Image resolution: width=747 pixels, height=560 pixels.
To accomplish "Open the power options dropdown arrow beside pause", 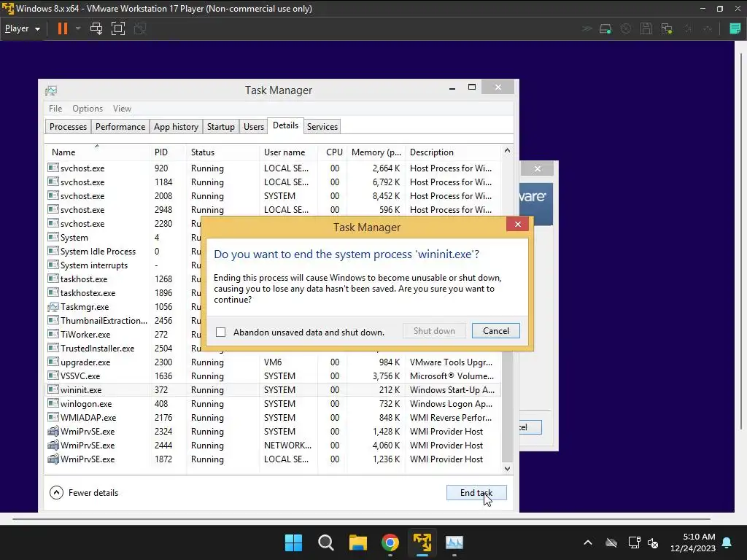I will (78, 28).
